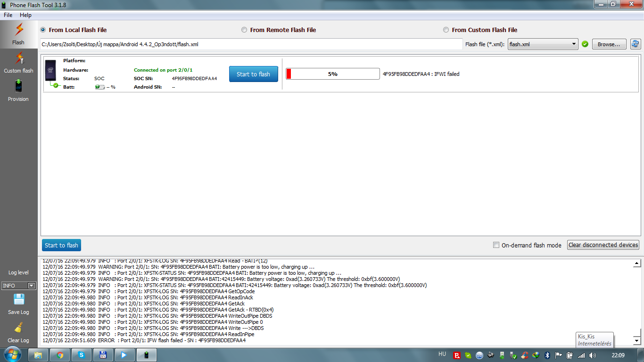This screenshot has height=362, width=644.
Task: Open Windows Start menu
Action: click(x=12, y=355)
